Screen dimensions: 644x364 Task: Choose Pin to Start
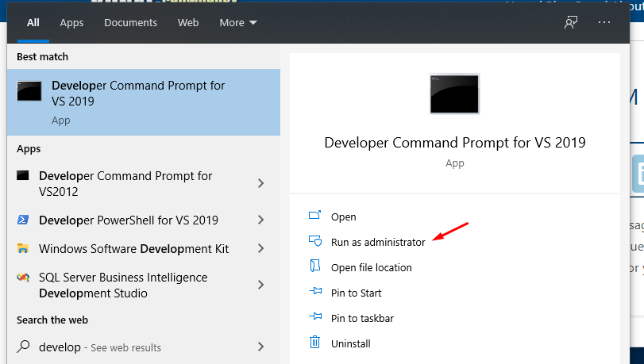click(356, 293)
